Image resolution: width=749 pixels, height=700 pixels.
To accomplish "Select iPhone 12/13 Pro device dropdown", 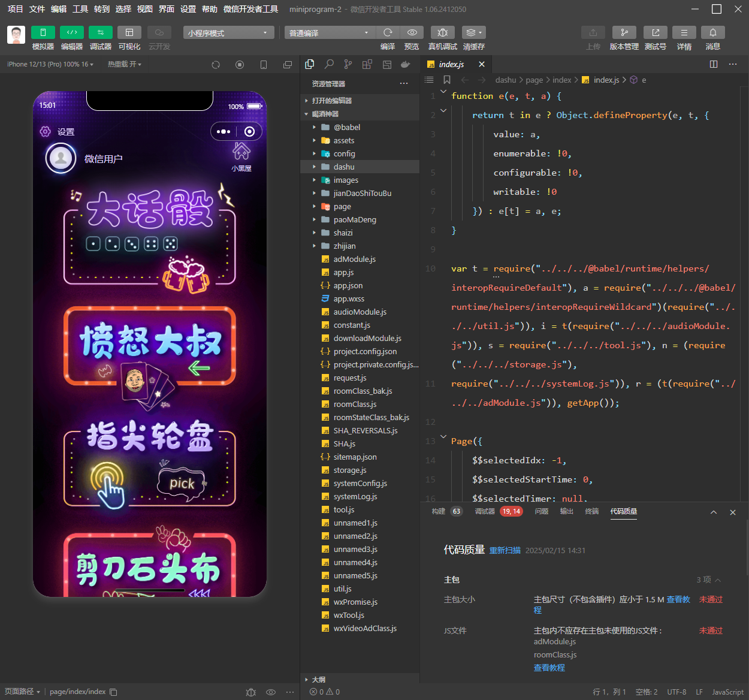I will point(50,64).
